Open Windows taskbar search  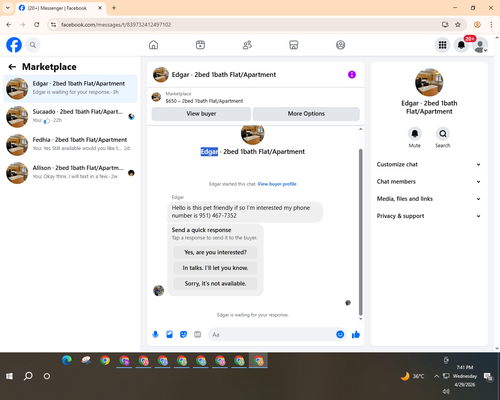(x=28, y=376)
